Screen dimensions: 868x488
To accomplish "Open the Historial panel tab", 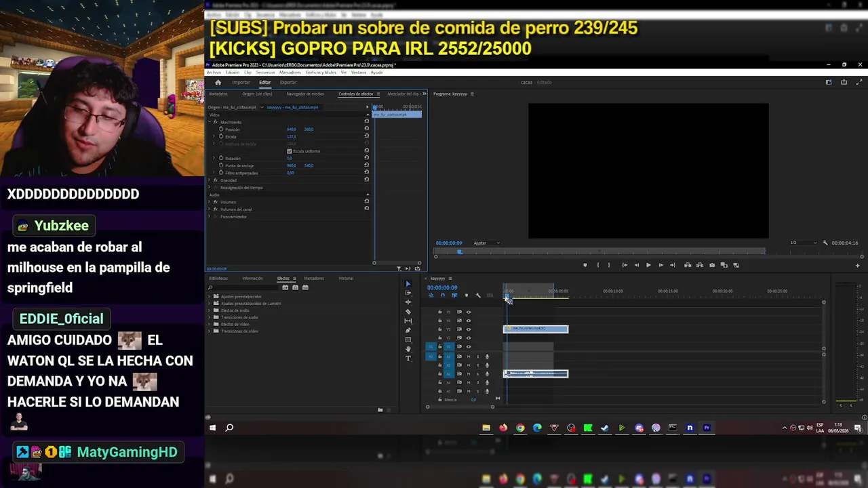I will (346, 278).
